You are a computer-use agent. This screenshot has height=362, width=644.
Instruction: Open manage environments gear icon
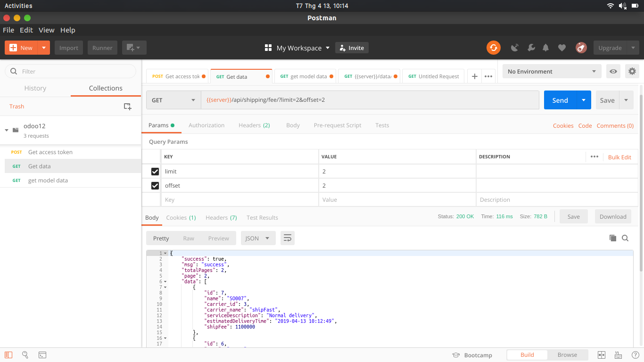(632, 72)
